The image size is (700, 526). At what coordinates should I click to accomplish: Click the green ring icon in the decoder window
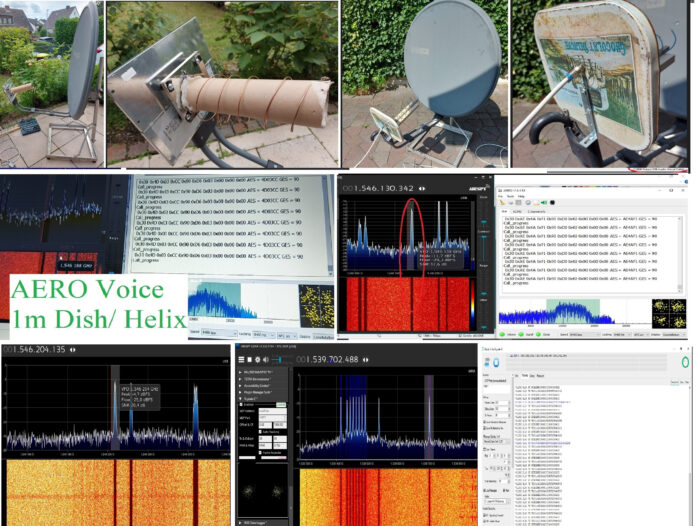tap(685, 362)
